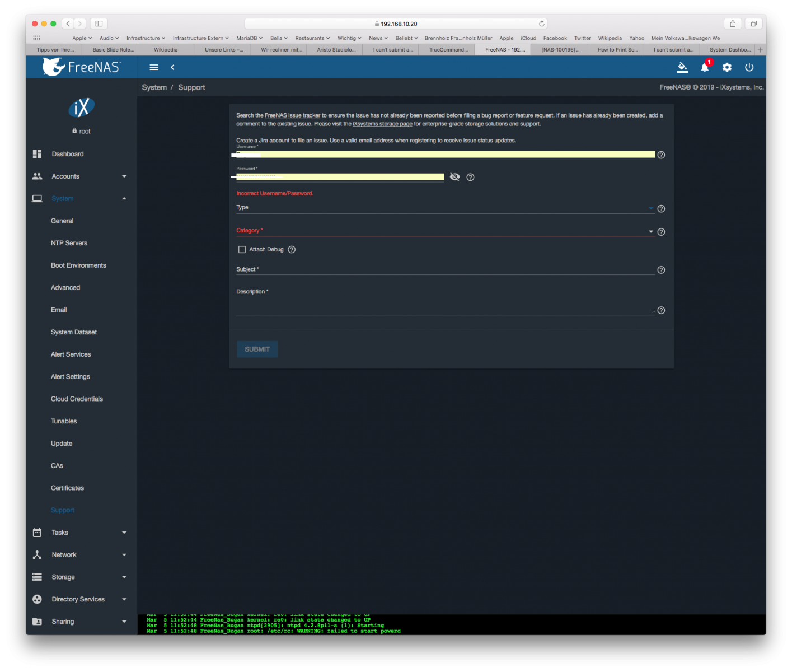Open the MariaDB bookmarks folder

(x=249, y=38)
